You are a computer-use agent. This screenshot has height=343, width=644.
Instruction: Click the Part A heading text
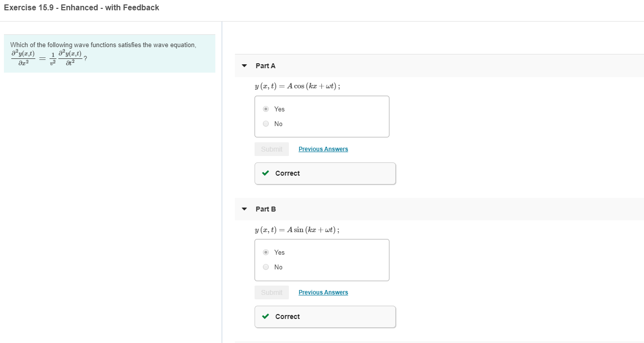point(265,66)
